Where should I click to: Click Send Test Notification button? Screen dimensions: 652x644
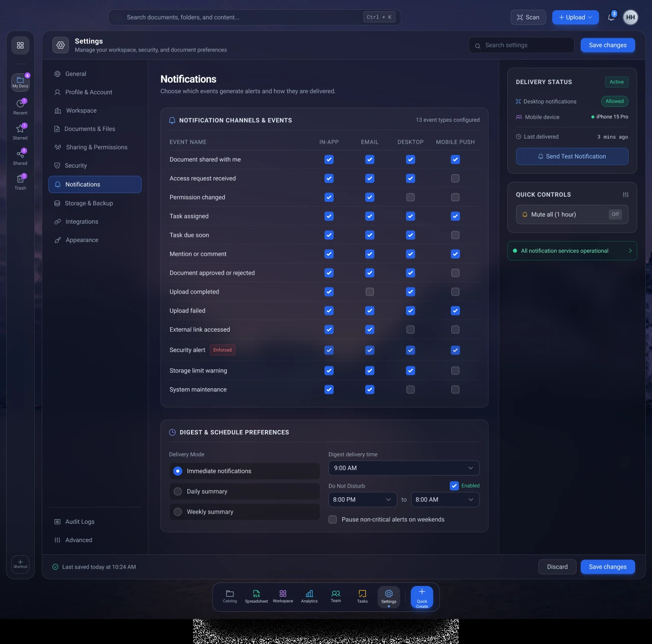click(572, 156)
